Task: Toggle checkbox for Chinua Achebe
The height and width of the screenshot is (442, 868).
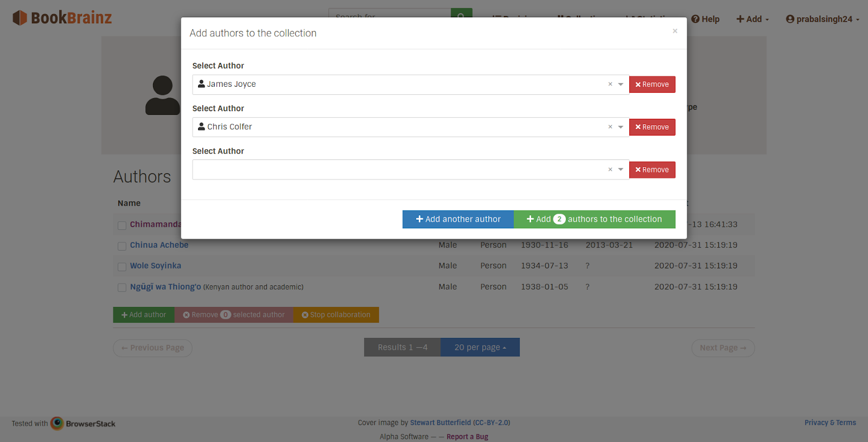Action: [x=122, y=246]
